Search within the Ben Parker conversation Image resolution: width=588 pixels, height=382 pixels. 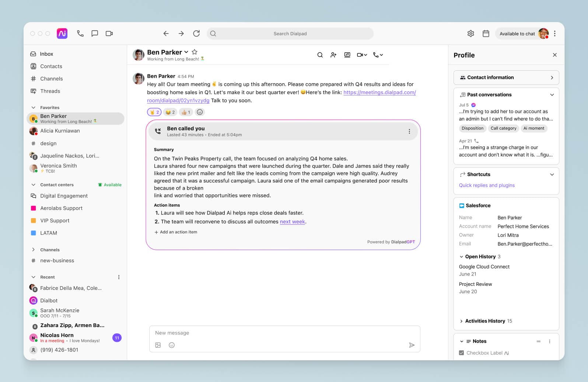click(x=320, y=55)
